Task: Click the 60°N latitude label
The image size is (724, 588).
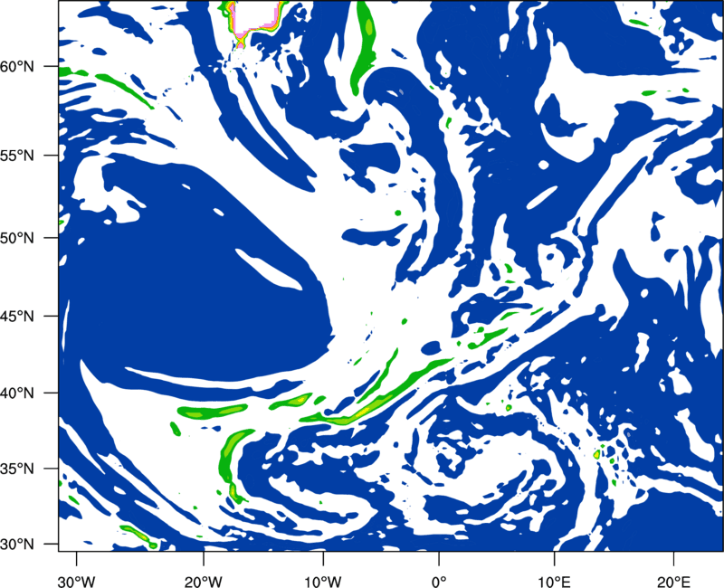Action: (x=17, y=67)
